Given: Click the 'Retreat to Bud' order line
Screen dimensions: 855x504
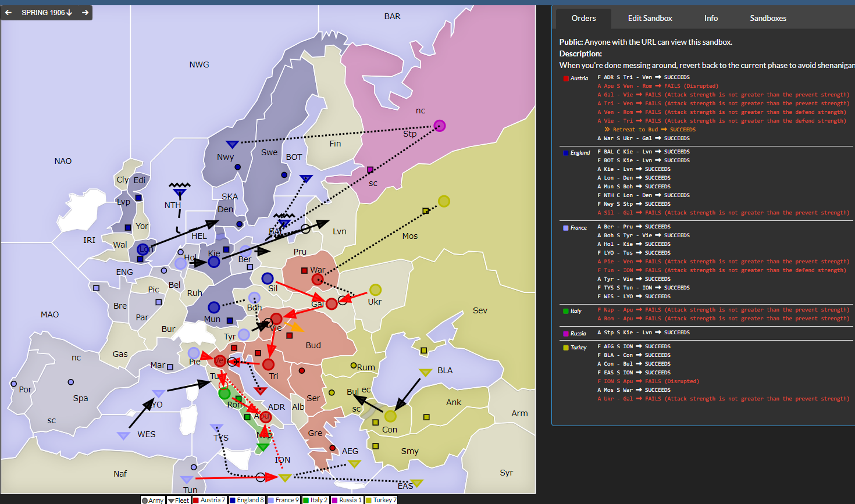Looking at the screenshot, I should [x=650, y=130].
